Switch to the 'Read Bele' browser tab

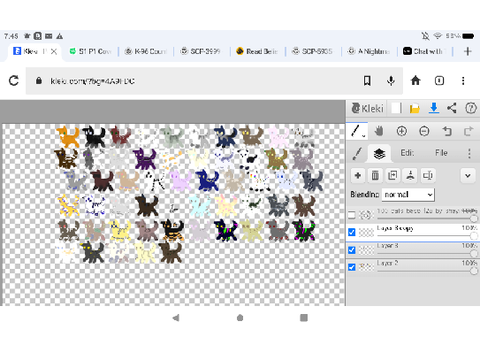(257, 51)
